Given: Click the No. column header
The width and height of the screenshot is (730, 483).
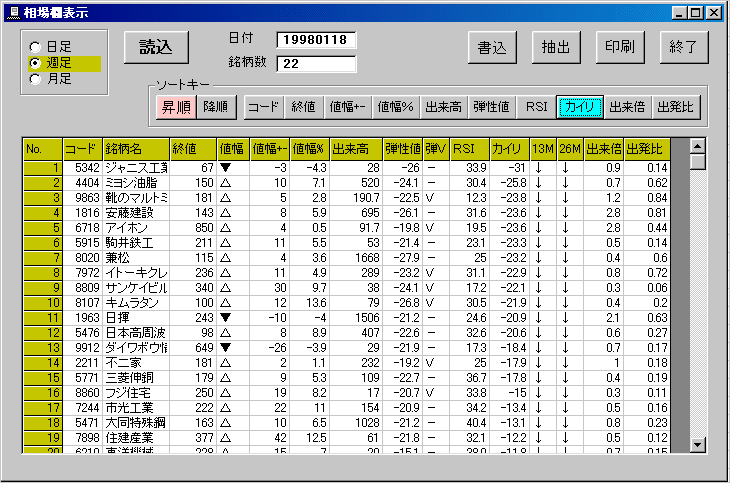Looking at the screenshot, I should [x=43, y=149].
